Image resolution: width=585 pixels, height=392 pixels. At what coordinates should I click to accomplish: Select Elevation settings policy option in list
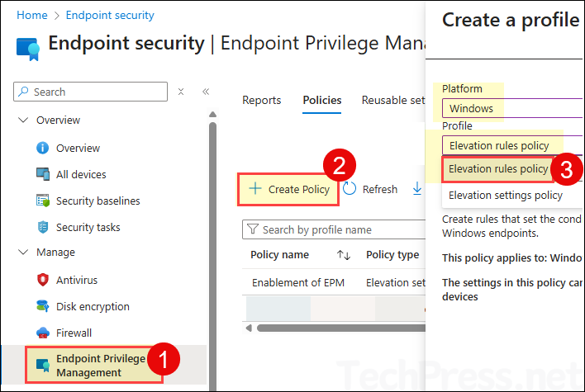pos(506,196)
